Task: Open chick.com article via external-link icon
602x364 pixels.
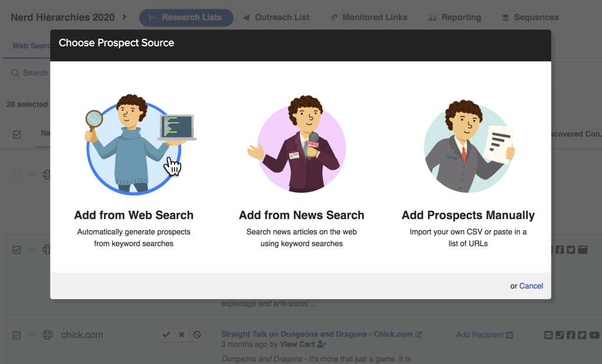Action: [x=419, y=334]
